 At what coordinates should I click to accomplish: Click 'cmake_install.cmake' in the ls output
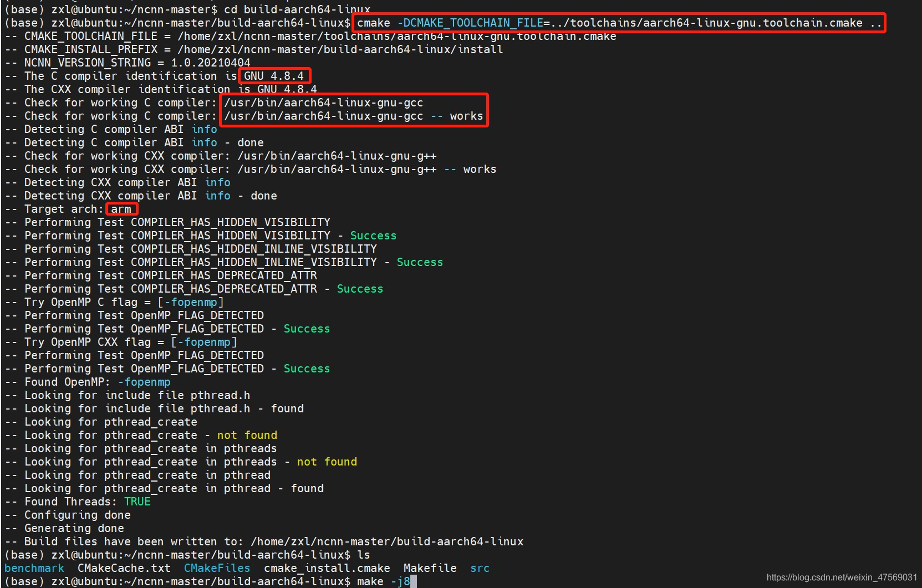[327, 568]
